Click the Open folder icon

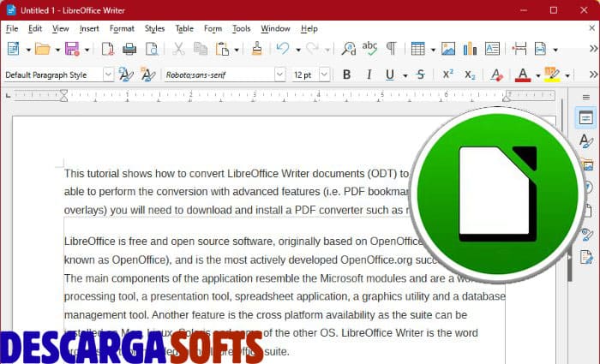click(x=43, y=49)
